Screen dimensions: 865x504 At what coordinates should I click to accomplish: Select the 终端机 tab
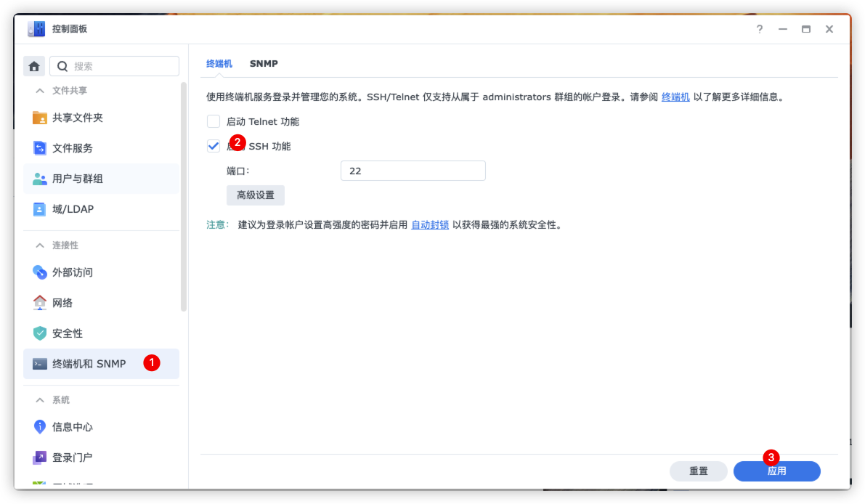tap(219, 64)
